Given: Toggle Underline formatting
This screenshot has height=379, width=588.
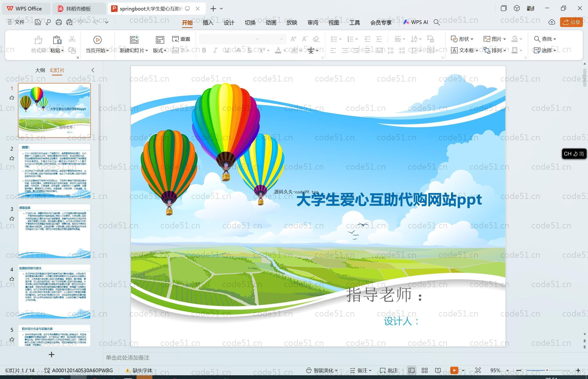Looking at the screenshot, I should tap(227, 50).
